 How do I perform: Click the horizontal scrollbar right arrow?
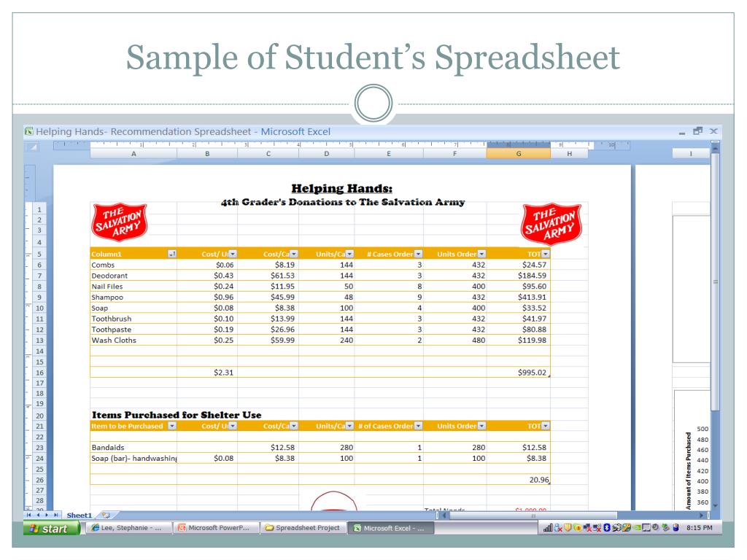pyautogui.click(x=701, y=516)
